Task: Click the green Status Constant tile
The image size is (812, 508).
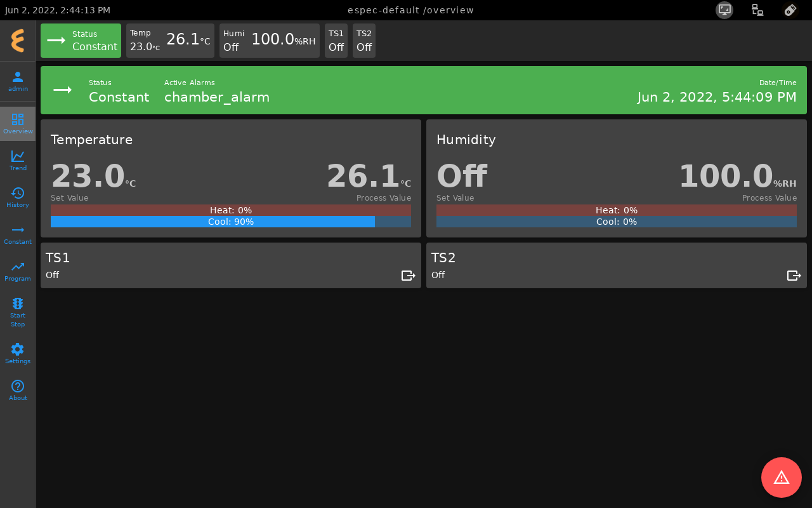Action: (x=81, y=41)
